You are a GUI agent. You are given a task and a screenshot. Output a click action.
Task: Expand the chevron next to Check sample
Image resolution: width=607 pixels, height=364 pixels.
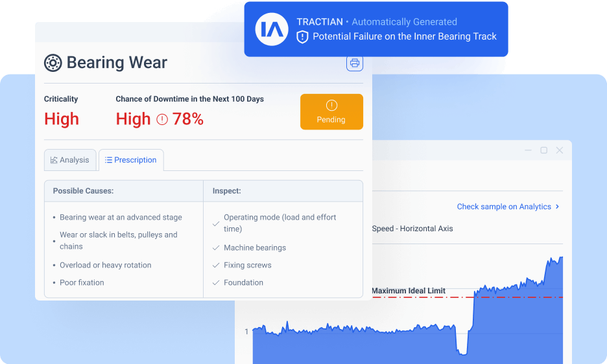tap(557, 207)
